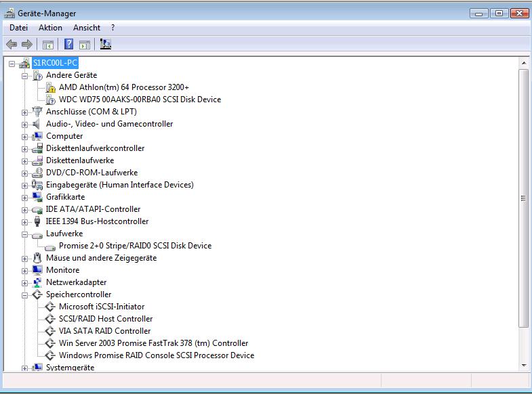Open the ? help menu

pyautogui.click(x=112, y=28)
